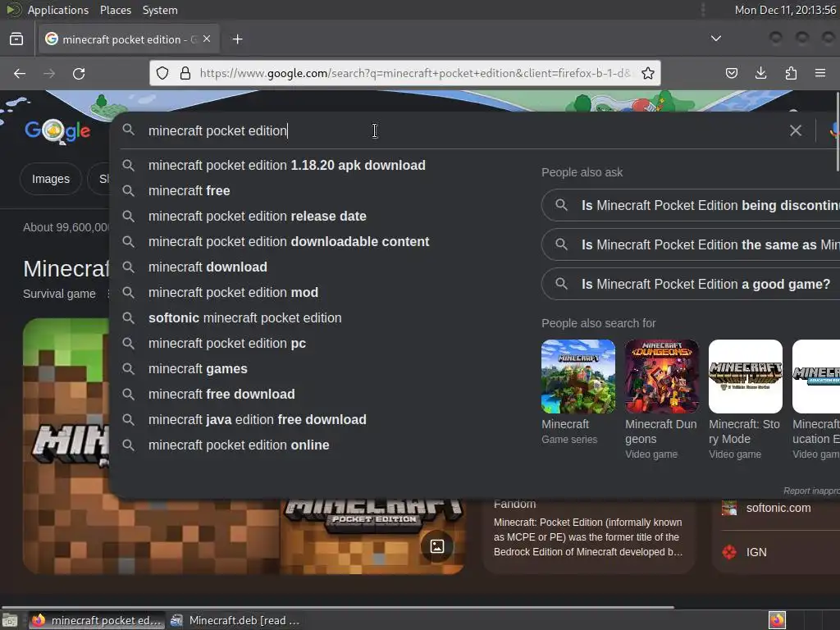Image resolution: width=840 pixels, height=630 pixels.
Task: Expand the list all tabs chevron
Action: [x=715, y=39]
